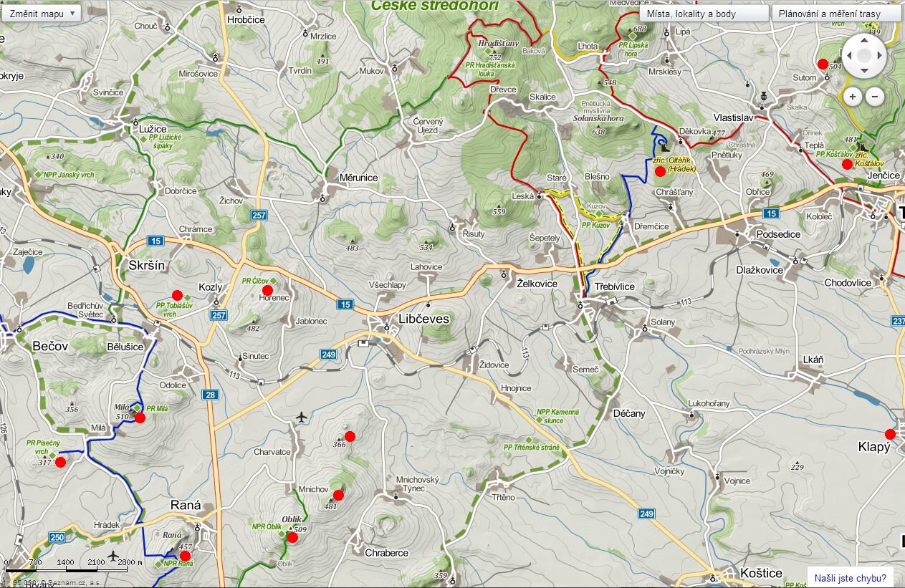Pan the map up with the arrow
This screenshot has width=905, height=588.
point(864,40)
